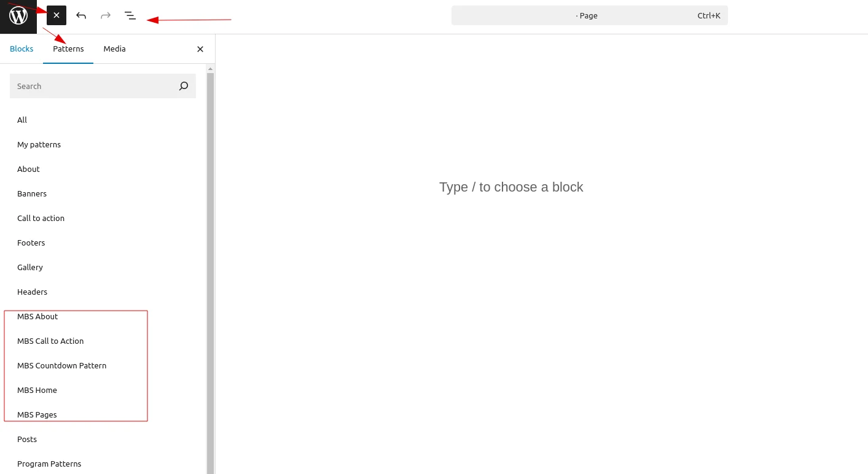Switch to the Media tab

[x=114, y=49]
